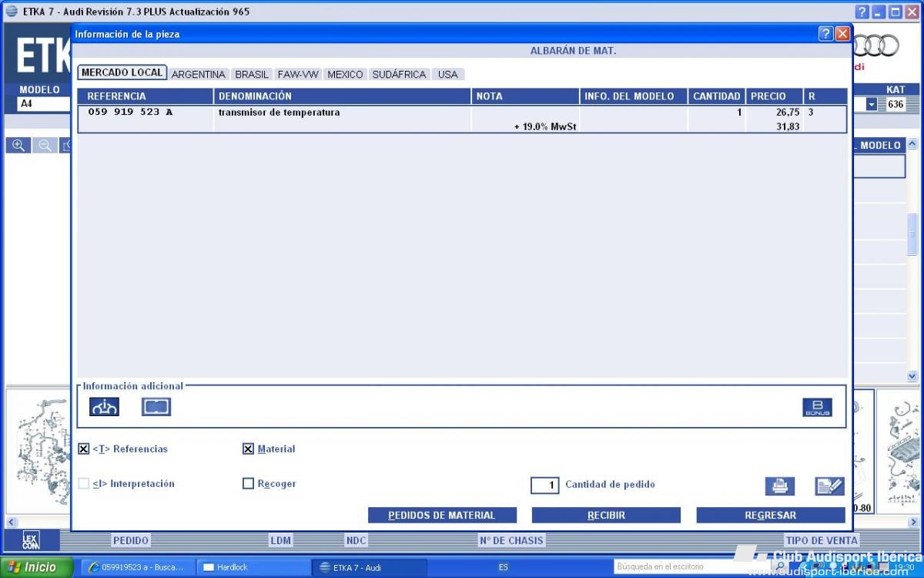Uncheck the <T> Referencias checkbox
Image resolution: width=924 pixels, height=578 pixels.
(84, 449)
